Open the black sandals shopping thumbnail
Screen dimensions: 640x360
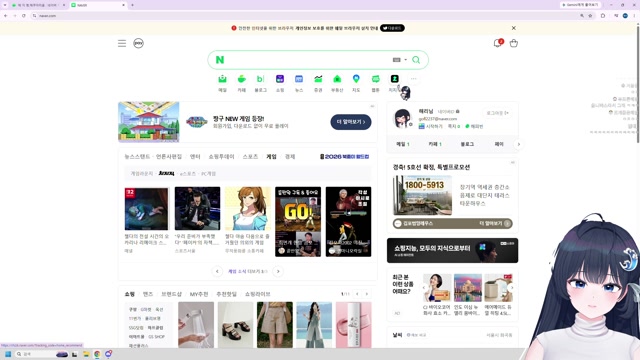tap(235, 324)
